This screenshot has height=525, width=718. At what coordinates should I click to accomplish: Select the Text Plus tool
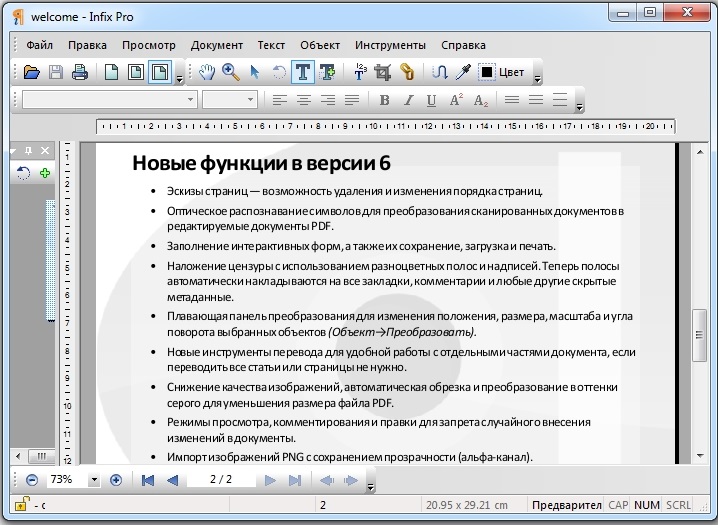click(327, 72)
